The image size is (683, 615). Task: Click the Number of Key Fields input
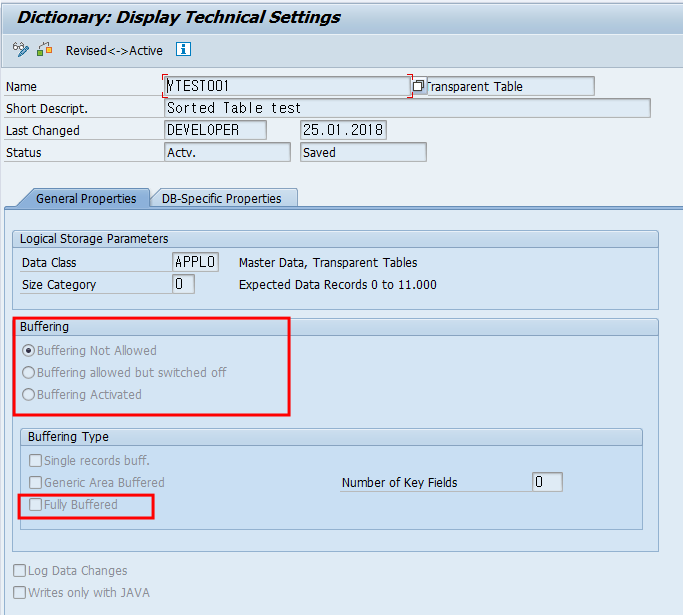pos(547,482)
